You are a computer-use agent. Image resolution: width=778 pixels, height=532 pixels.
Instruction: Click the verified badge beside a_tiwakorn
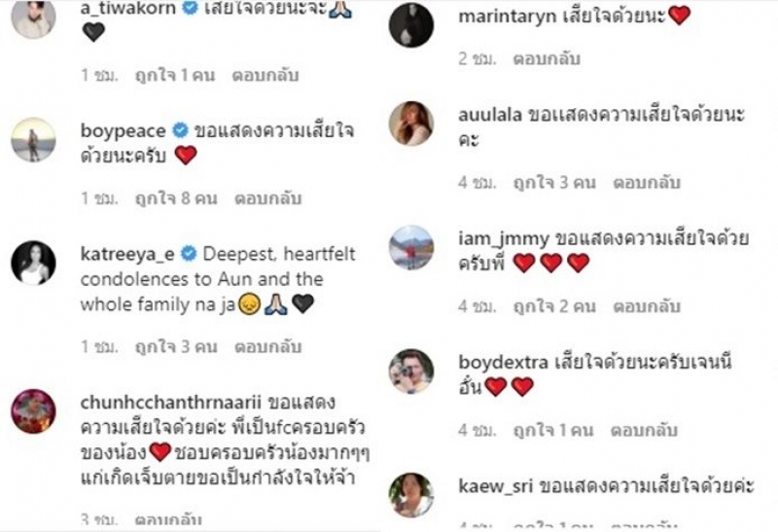tap(190, 8)
